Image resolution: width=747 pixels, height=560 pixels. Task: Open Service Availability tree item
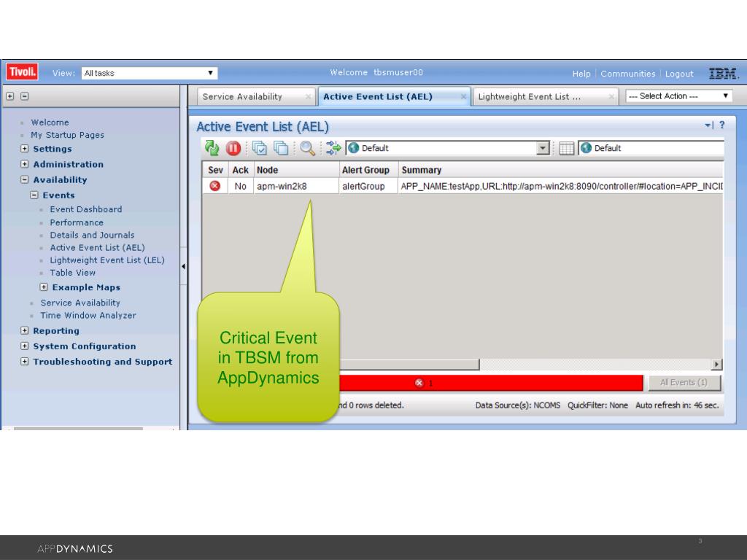80,303
